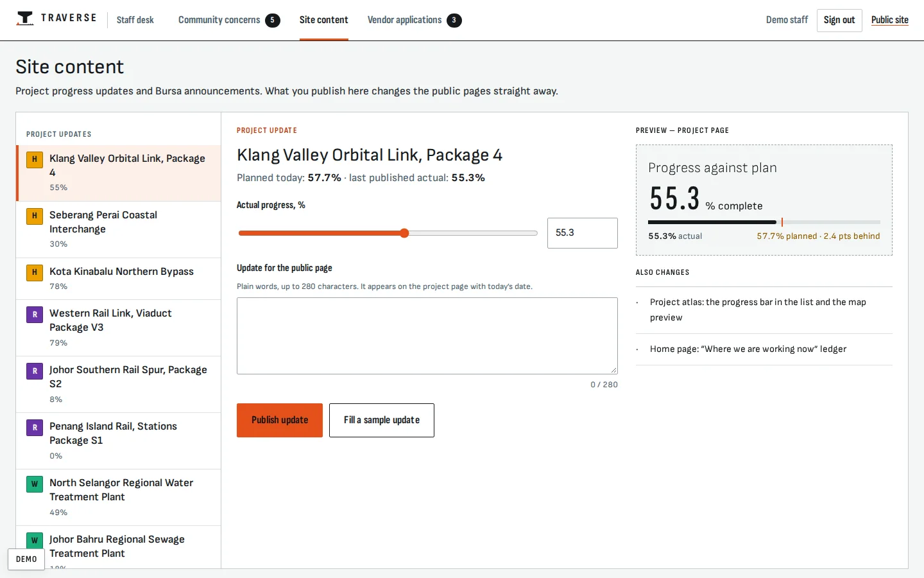Click the 5 badge on Community concerns

(x=273, y=20)
